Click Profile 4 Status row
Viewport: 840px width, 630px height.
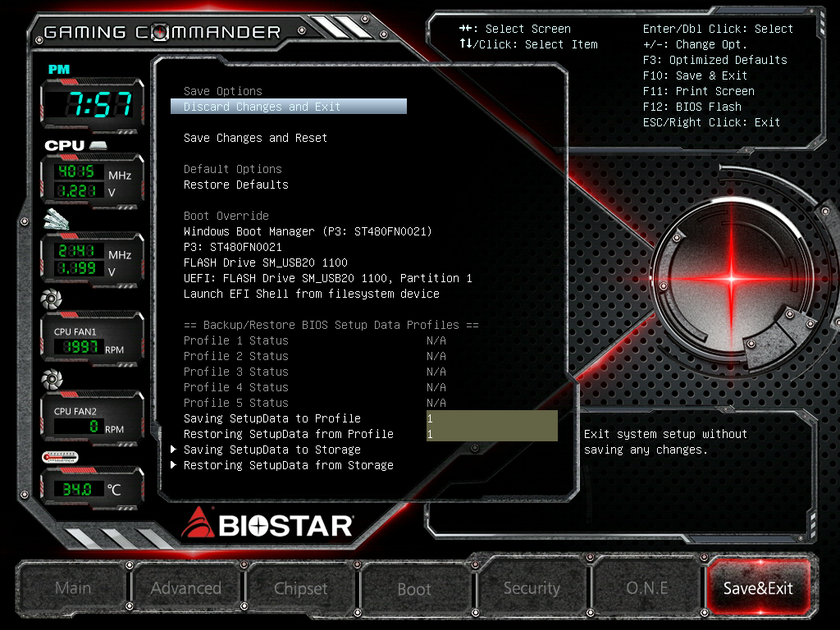[x=315, y=387]
